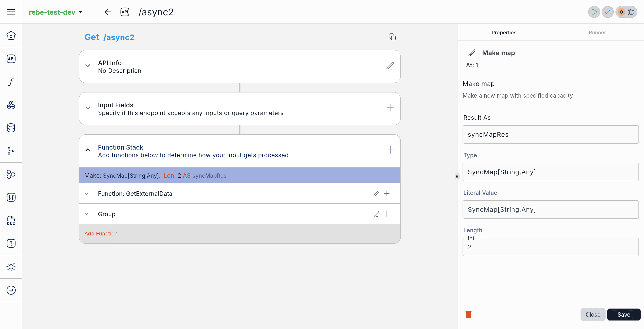Switch to the Runner tab
This screenshot has width=644, height=329.
[597, 33]
